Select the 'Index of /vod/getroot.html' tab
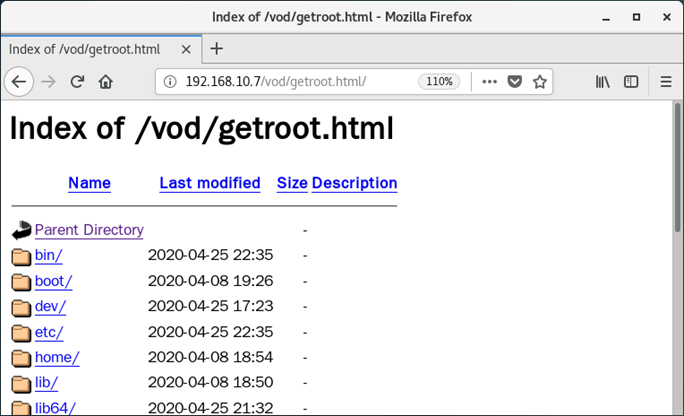 coord(85,49)
